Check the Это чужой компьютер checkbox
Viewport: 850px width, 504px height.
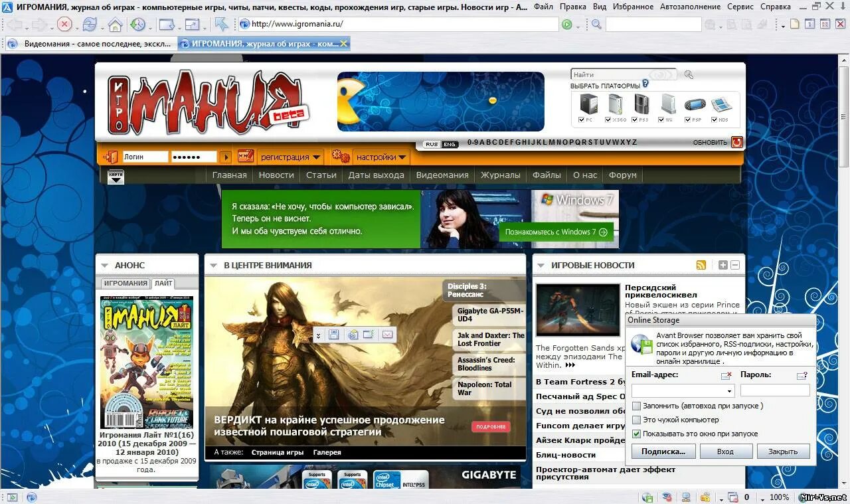click(636, 420)
